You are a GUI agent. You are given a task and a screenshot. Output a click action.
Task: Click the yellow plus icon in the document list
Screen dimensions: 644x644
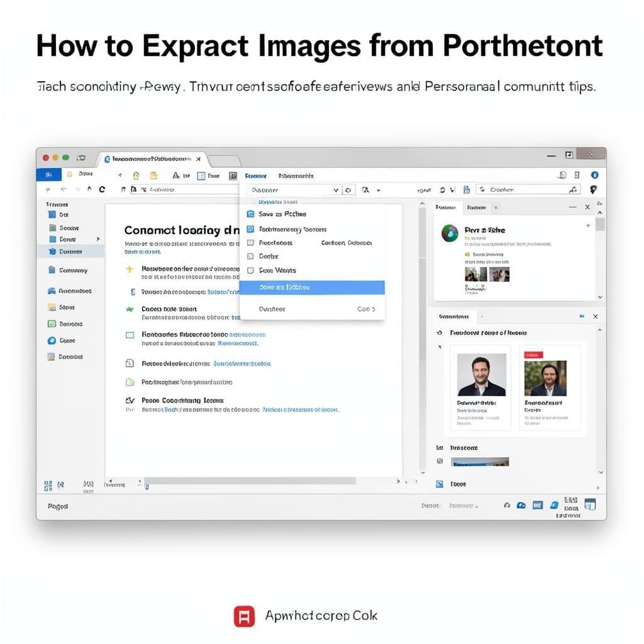130,269
